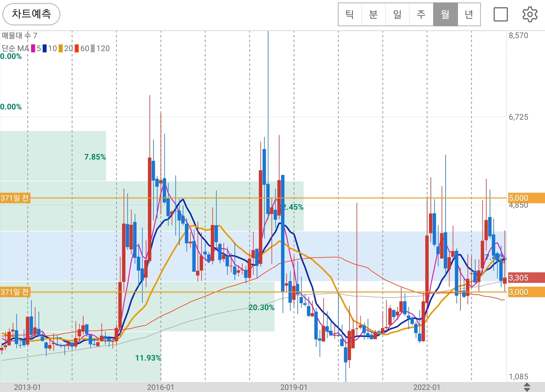Switch to the 일 daily chart tab
The height and width of the screenshot is (392, 545).
397,15
